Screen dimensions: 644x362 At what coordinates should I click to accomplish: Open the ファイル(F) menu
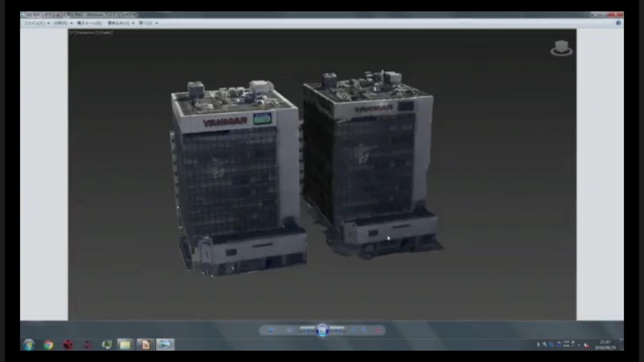click(x=36, y=23)
